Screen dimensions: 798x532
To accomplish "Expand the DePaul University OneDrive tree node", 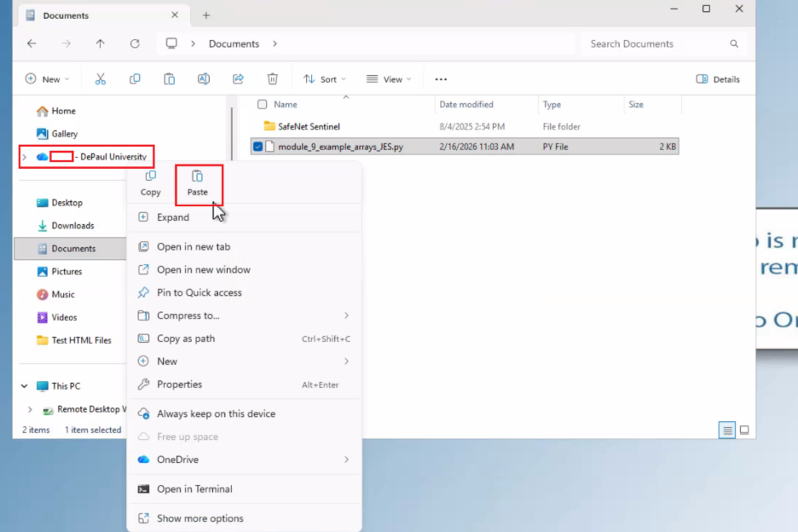I will [25, 157].
